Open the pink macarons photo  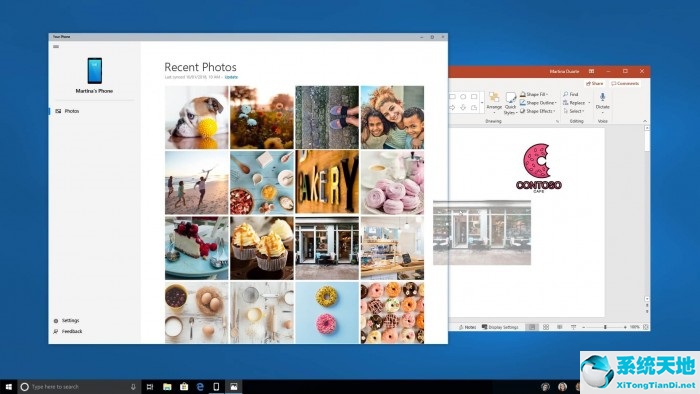pos(392,182)
